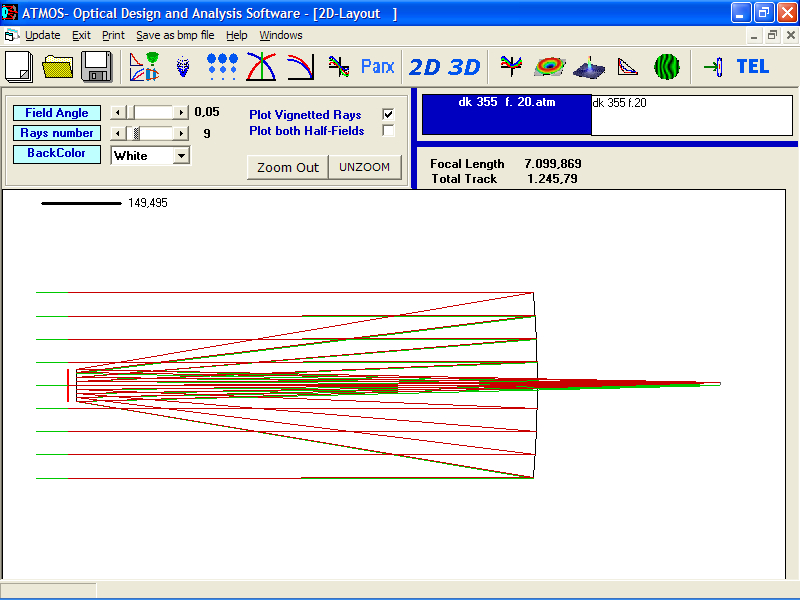Open the Windows menu
This screenshot has width=800, height=600.
tap(280, 35)
